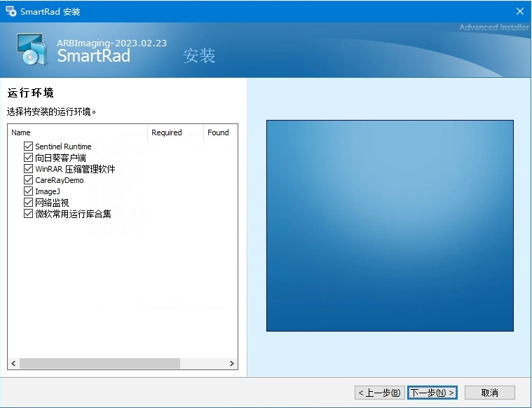Select the 微软常用运行库合集 row label
The height and width of the screenshot is (408, 532).
(x=73, y=214)
